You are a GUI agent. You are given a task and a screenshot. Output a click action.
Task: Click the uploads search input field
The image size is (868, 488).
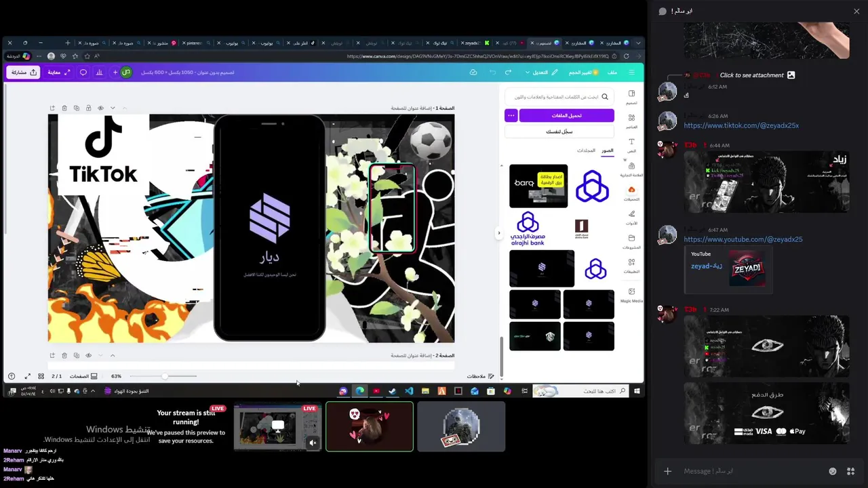559,97
